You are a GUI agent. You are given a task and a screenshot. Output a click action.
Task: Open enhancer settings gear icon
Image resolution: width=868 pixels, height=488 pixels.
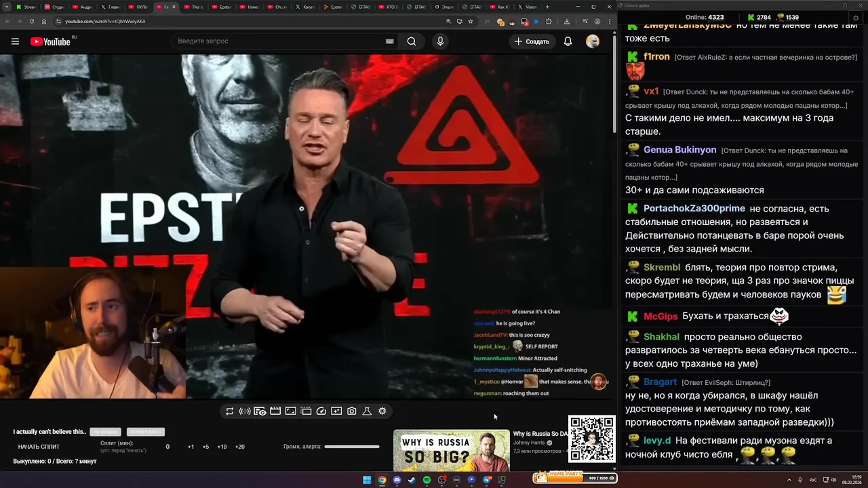[x=382, y=411]
